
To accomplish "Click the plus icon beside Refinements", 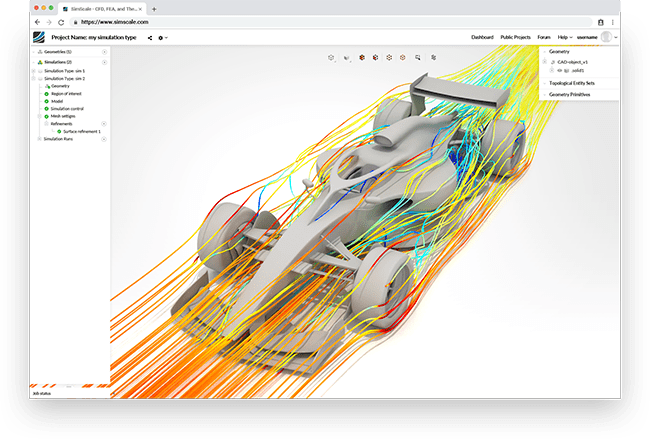I will (x=104, y=123).
